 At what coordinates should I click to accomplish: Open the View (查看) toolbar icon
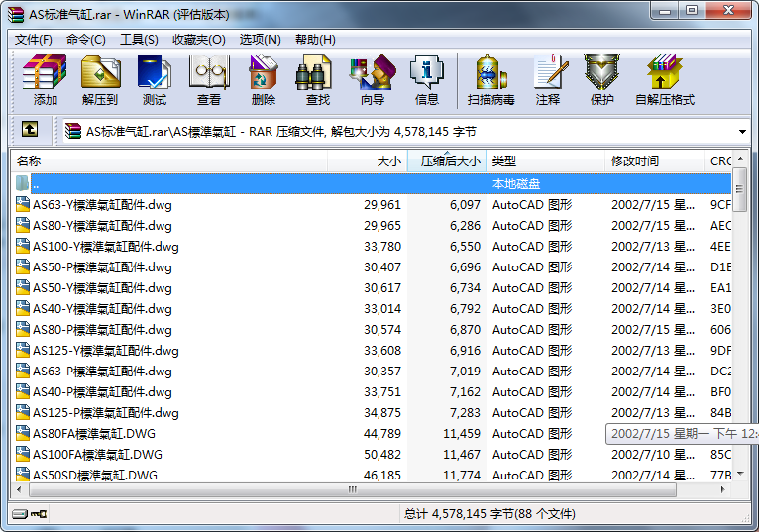(x=209, y=80)
